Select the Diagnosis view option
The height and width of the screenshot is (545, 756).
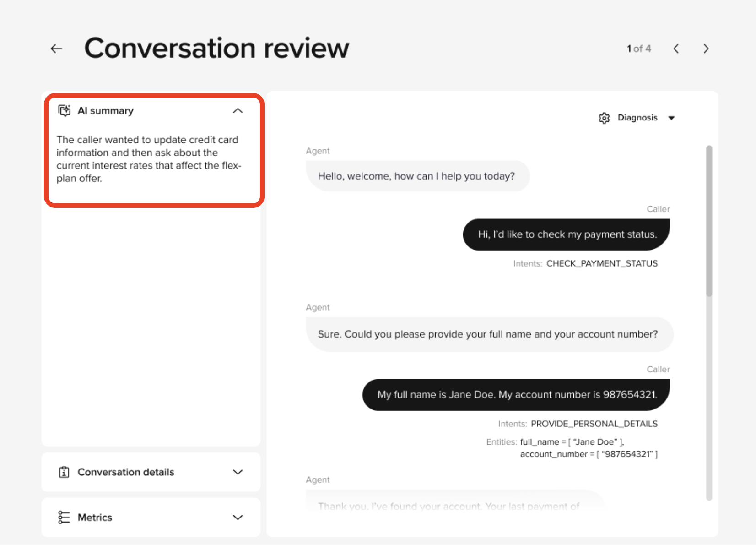(637, 118)
